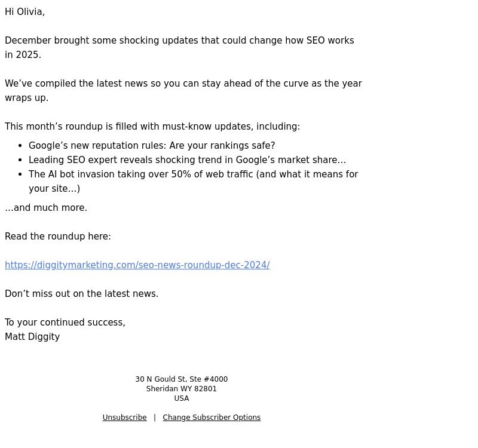Click the '30 N Gould St' address line
The image size is (478, 448).
[x=182, y=379]
